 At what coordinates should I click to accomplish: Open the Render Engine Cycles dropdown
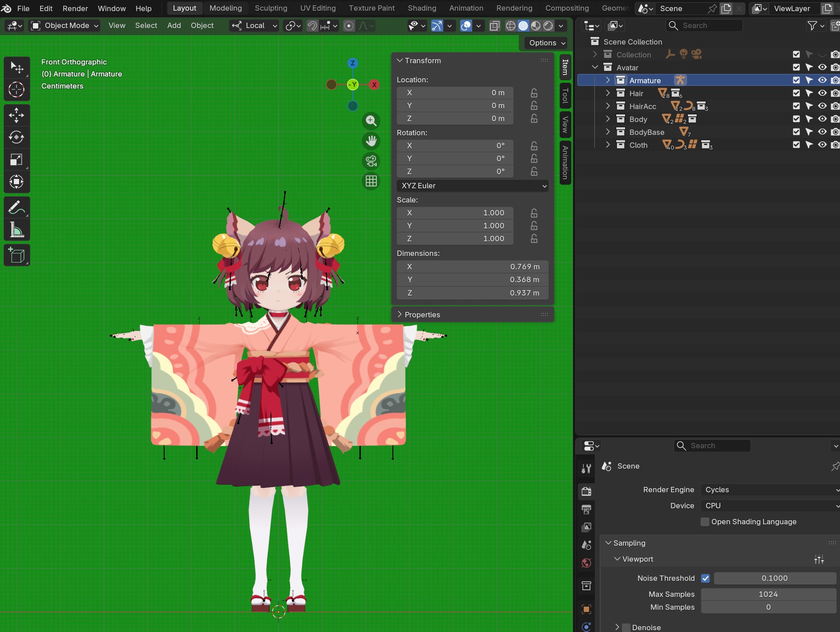point(769,490)
